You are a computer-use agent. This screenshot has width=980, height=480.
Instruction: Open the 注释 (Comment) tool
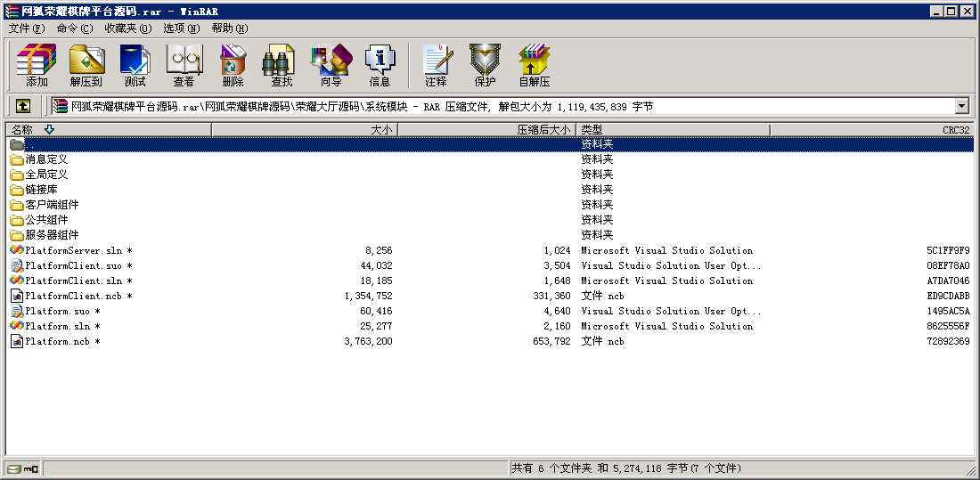click(x=437, y=65)
